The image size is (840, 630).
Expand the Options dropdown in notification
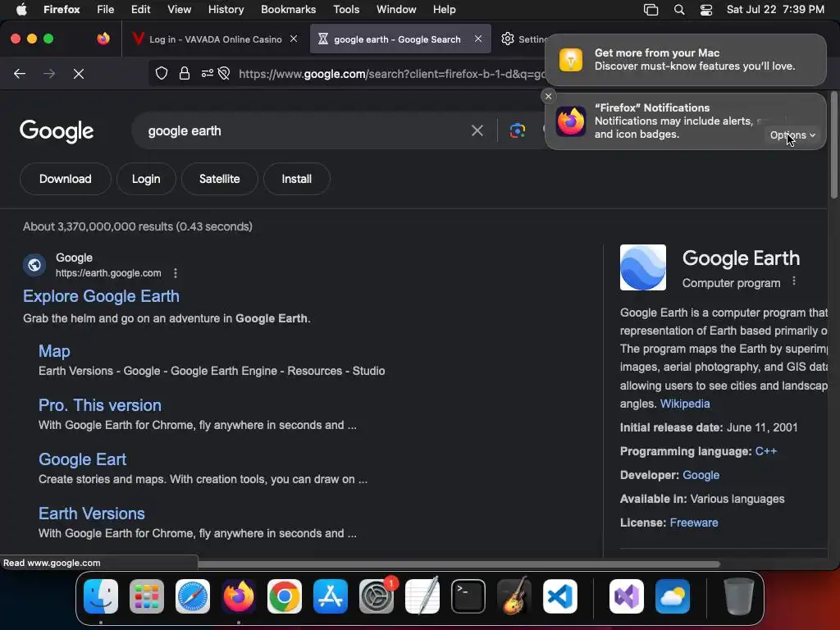(x=793, y=135)
